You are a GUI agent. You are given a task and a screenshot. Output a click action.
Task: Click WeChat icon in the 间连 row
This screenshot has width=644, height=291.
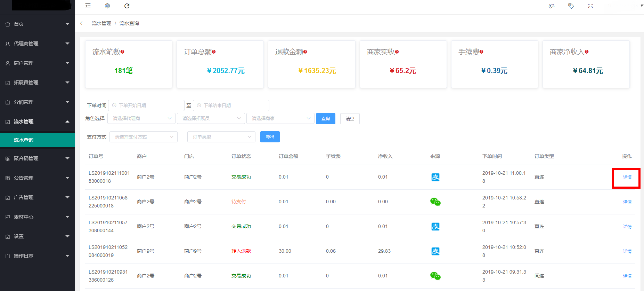tap(435, 276)
